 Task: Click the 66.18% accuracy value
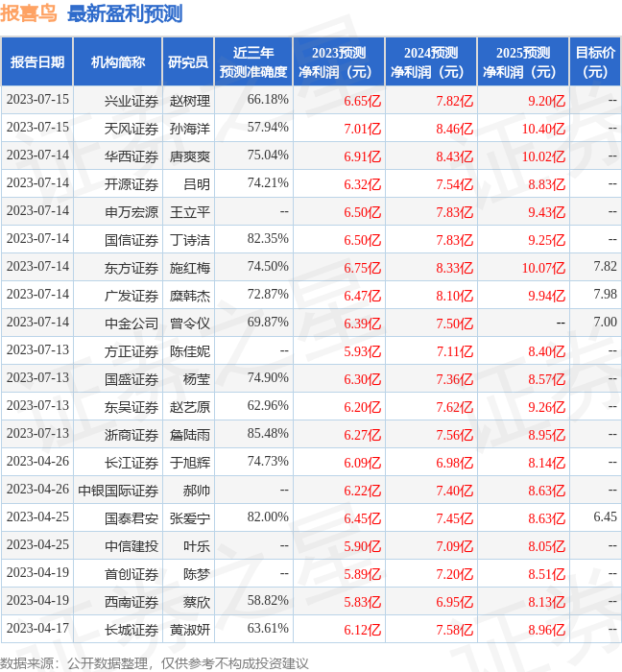click(x=268, y=100)
